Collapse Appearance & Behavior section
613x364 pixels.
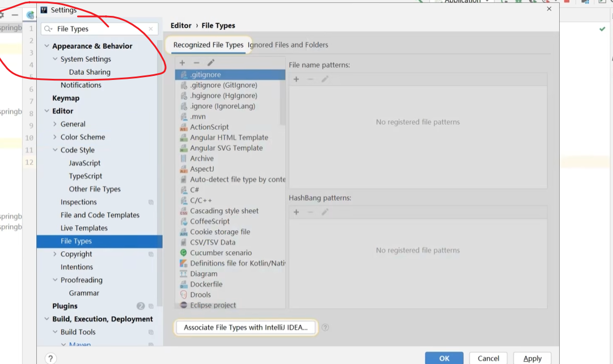pyautogui.click(x=46, y=46)
